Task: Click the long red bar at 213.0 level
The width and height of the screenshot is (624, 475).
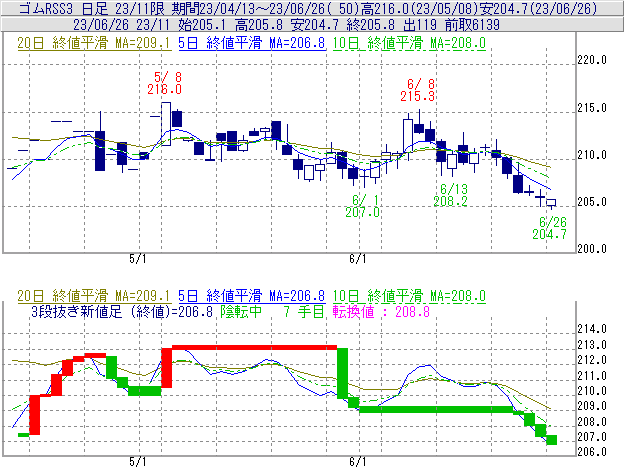Action: pos(254,348)
